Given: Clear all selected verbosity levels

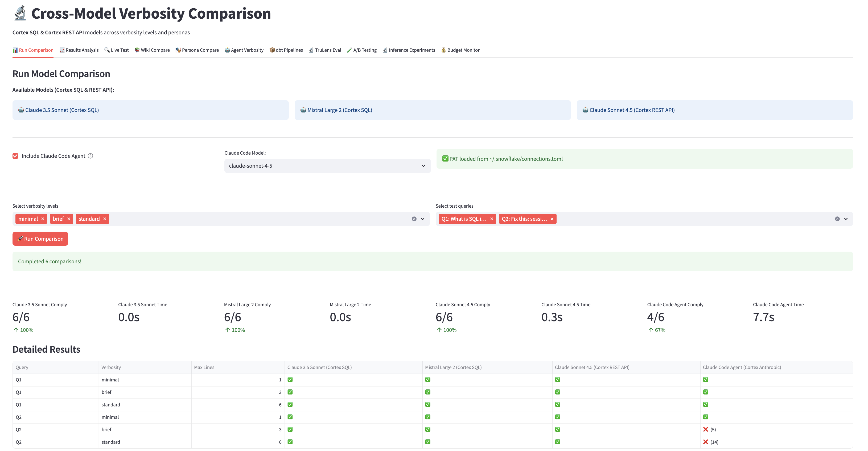Looking at the screenshot, I should (x=414, y=219).
